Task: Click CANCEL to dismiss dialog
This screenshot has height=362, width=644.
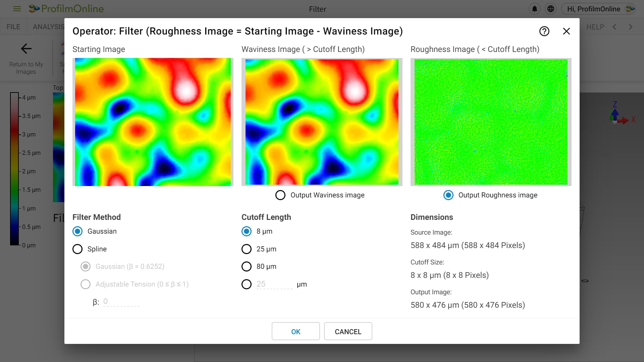Action: pyautogui.click(x=347, y=331)
